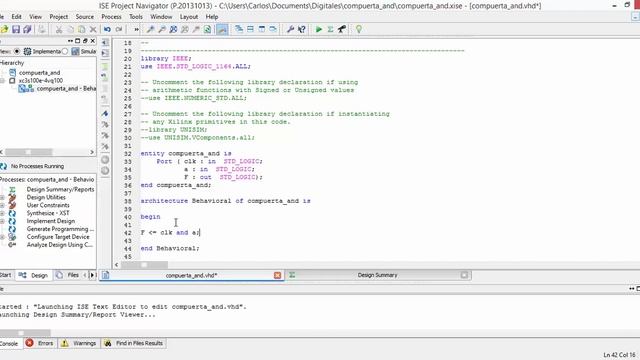Open the Console tab
Screen dimensions: 640x360
pos(9,343)
